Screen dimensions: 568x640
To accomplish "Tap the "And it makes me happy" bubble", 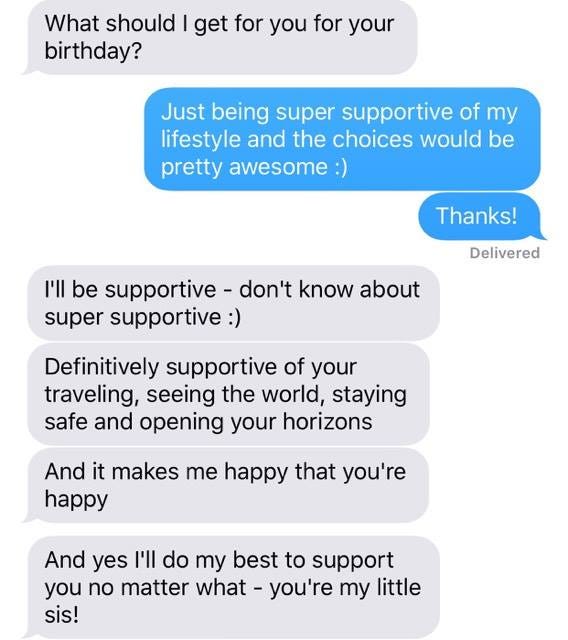I will point(226,485).
